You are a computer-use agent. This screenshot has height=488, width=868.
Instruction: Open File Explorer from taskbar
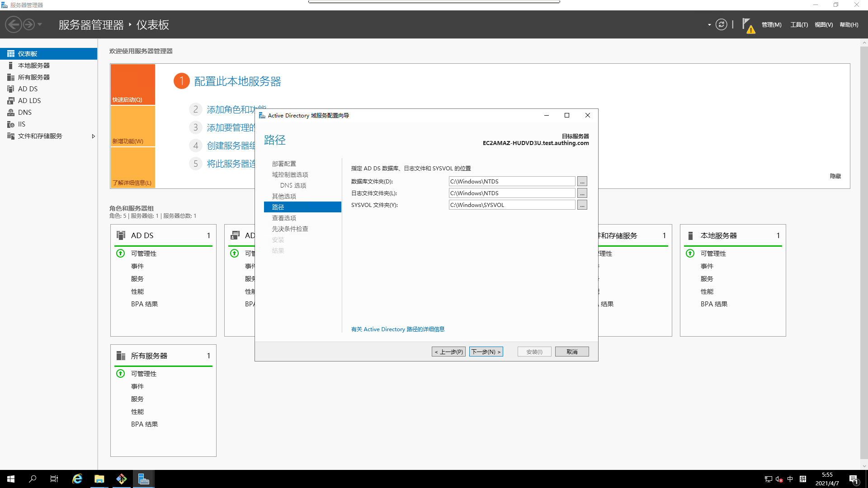pos(99,479)
